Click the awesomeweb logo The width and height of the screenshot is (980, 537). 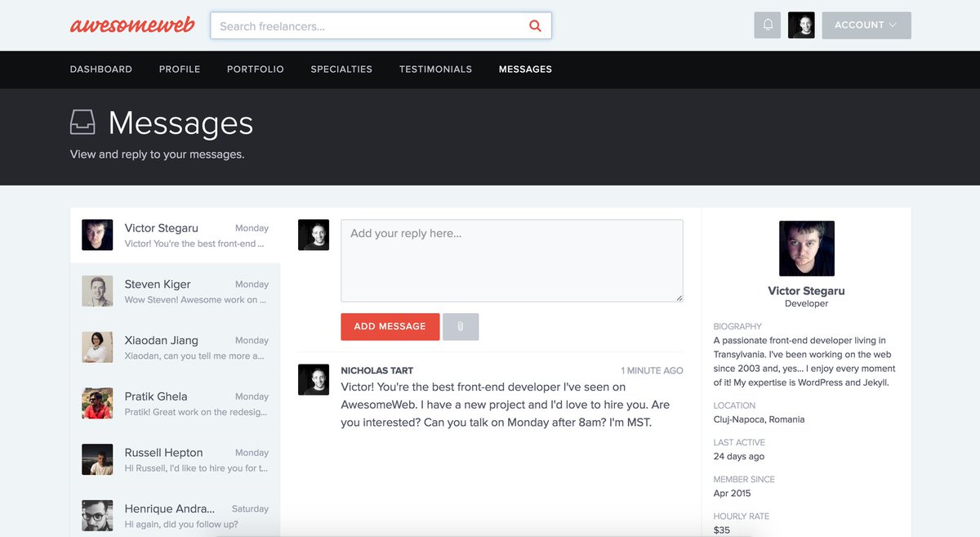click(x=132, y=25)
